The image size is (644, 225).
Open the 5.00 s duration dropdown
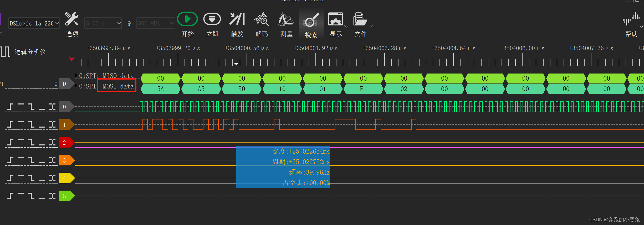pyautogui.click(x=103, y=23)
